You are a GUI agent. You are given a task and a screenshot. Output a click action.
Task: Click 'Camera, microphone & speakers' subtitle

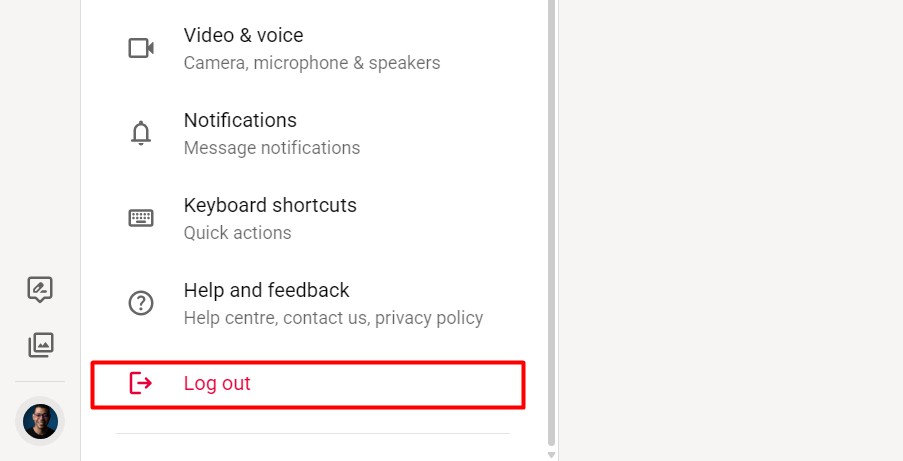coord(312,63)
